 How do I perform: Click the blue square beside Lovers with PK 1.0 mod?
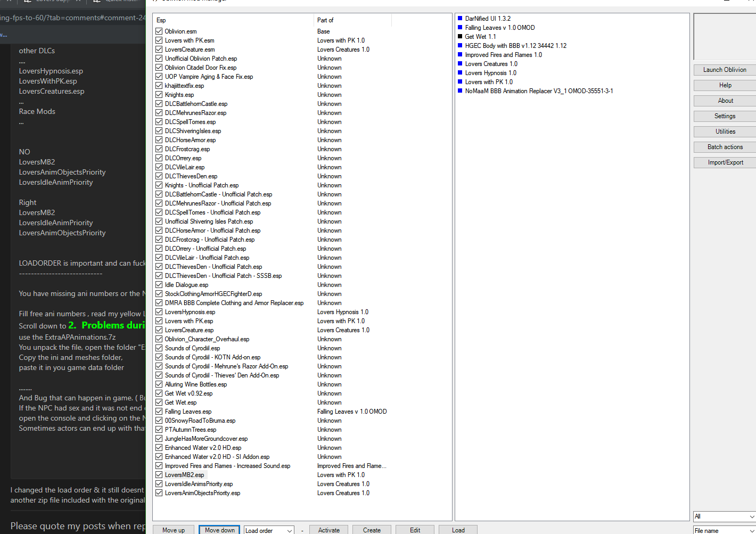460,81
